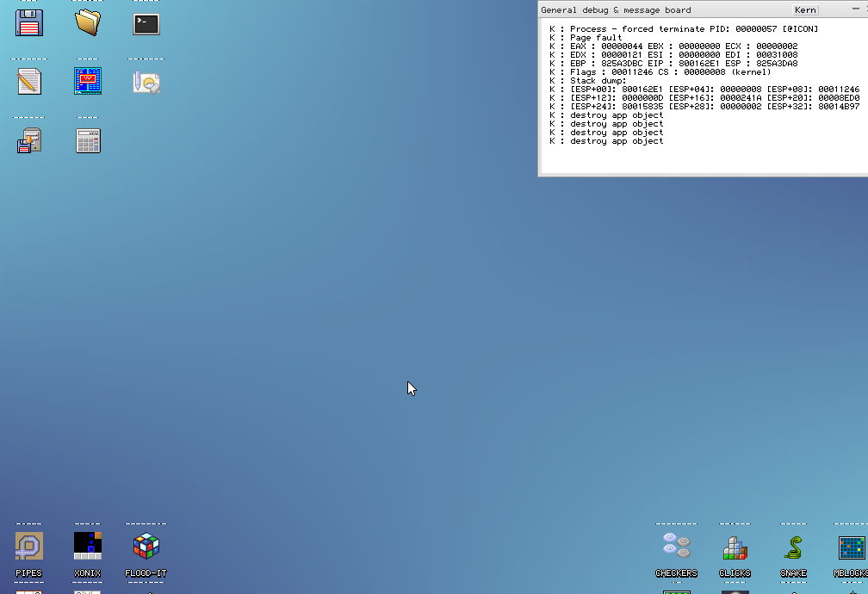The image size is (868, 594).
Task: Open the text editor pencil-and-paper icon
Action: (29, 82)
